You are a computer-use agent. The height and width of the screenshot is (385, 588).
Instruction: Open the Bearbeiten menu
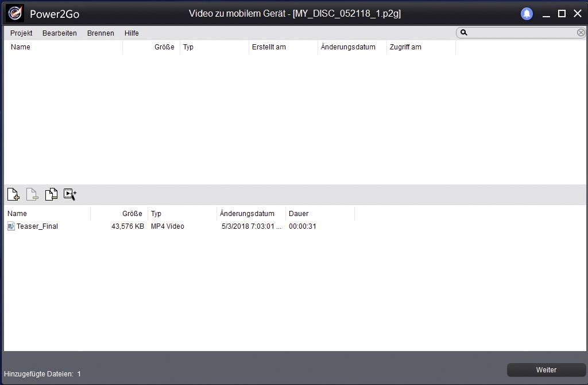coord(60,33)
